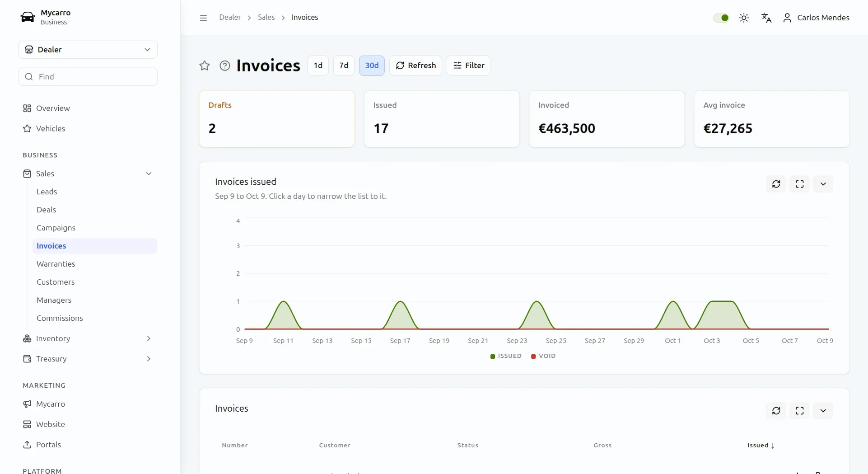
Task: Expand Invoices issued chart to fullscreen
Action: [x=800, y=184]
